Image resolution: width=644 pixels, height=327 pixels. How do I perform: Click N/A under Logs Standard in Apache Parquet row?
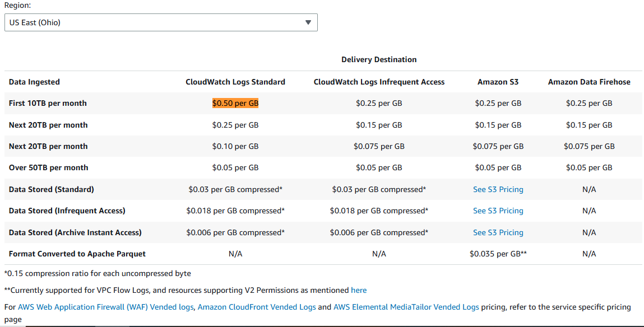(235, 254)
